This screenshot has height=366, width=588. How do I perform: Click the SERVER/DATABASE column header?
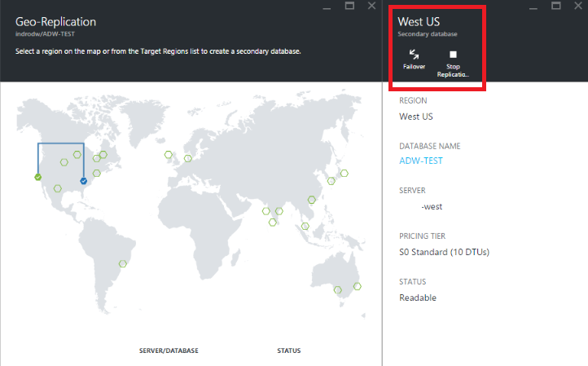point(169,351)
